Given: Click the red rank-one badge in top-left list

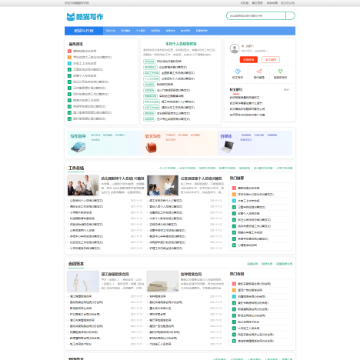Looking at the screenshot, I should pos(70,51).
